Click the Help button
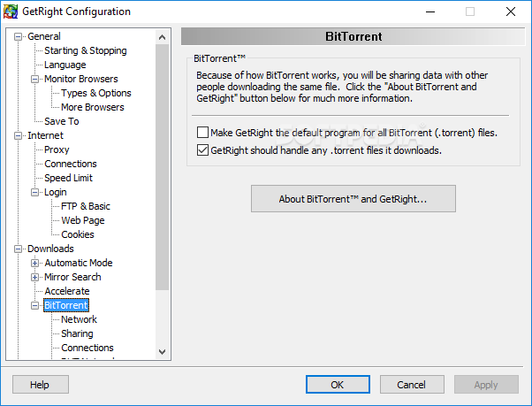Image resolution: width=532 pixels, height=406 pixels. [41, 385]
